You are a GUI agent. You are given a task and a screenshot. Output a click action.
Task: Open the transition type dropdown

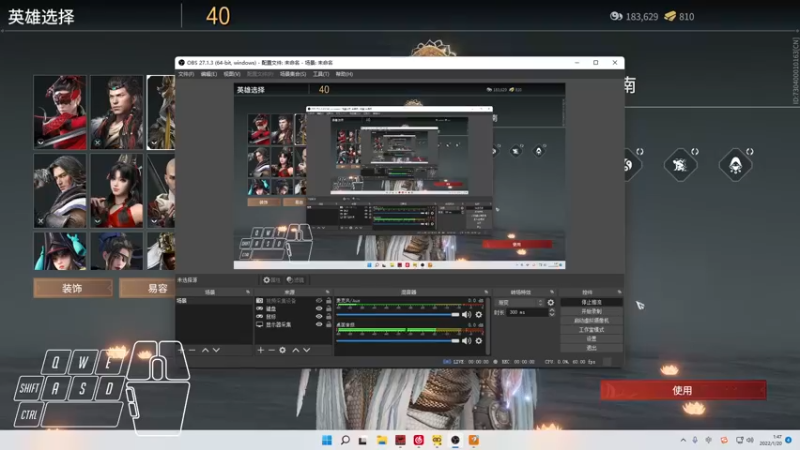(x=520, y=303)
